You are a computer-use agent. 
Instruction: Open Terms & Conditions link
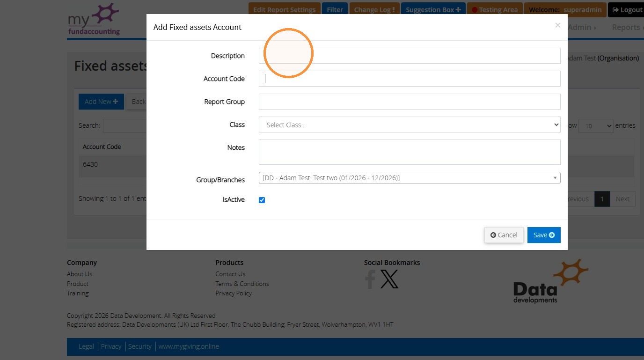coord(242,284)
